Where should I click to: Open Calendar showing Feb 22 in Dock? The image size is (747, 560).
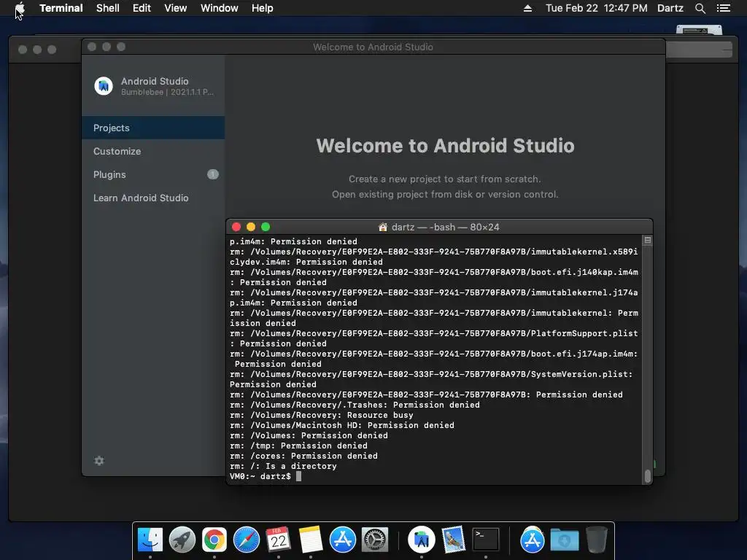point(278,540)
